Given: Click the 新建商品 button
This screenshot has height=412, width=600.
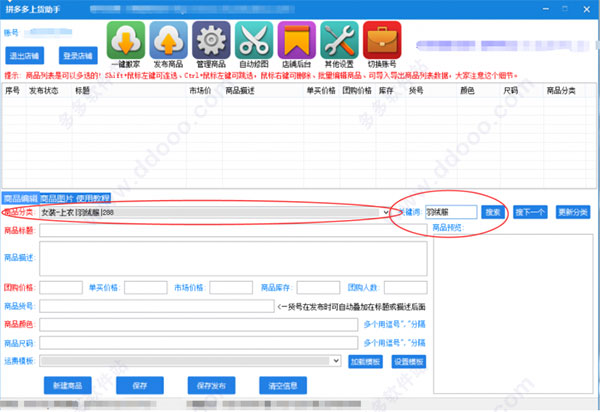Looking at the screenshot, I should pyautogui.click(x=68, y=386).
